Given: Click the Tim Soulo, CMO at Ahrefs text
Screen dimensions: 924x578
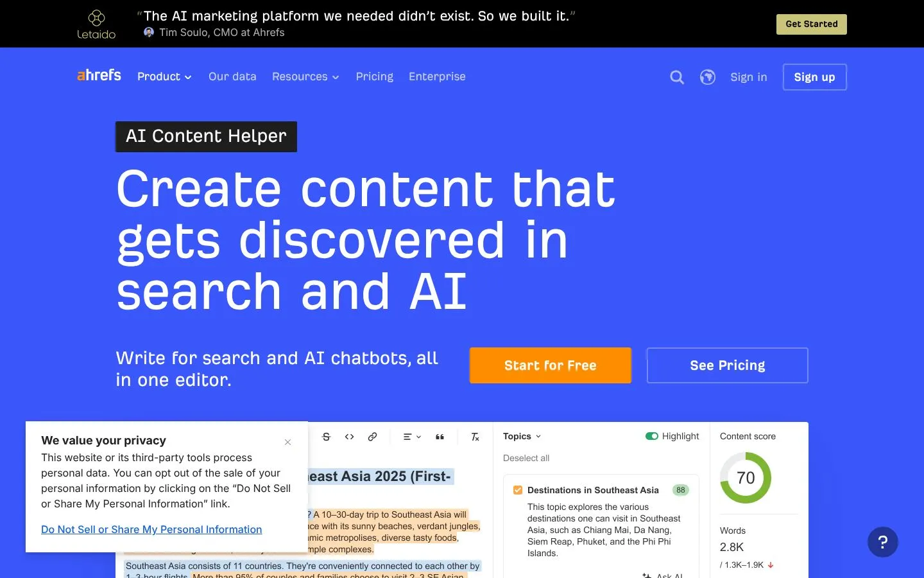Looking at the screenshot, I should [222, 32].
